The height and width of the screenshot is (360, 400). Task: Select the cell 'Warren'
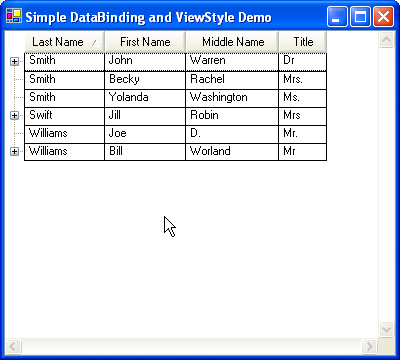(232, 62)
